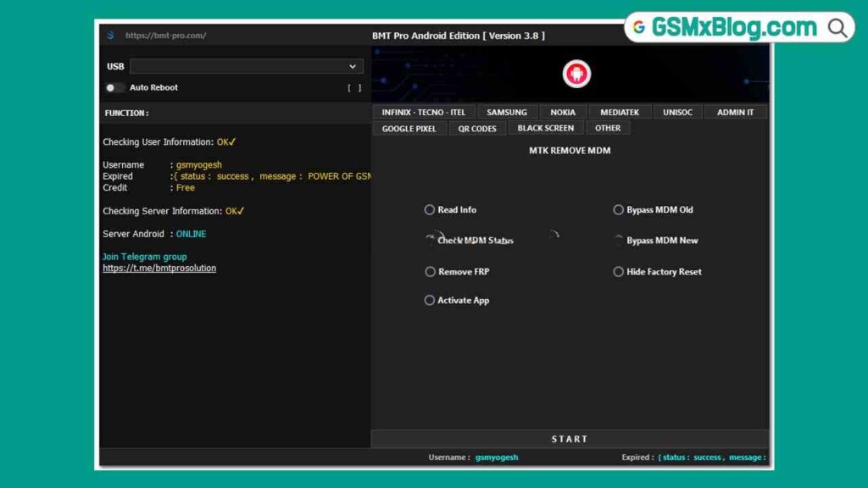
Task: Switch to the MEDIATEK tab
Action: (x=620, y=113)
